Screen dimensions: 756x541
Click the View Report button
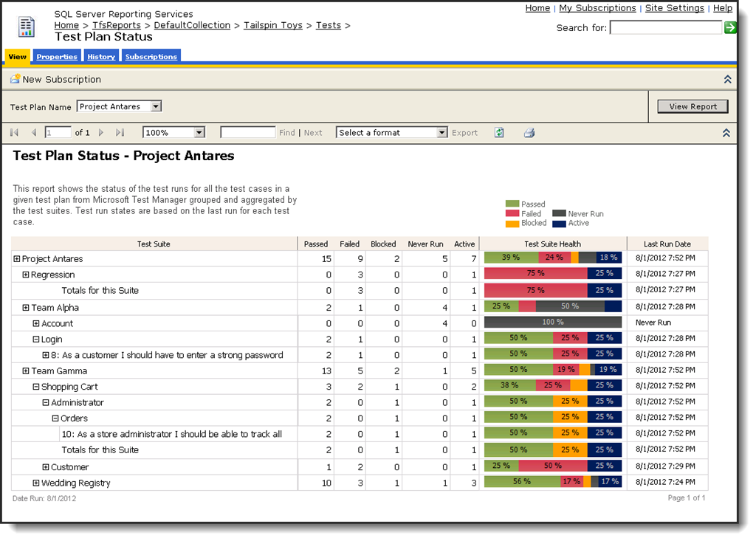(693, 106)
